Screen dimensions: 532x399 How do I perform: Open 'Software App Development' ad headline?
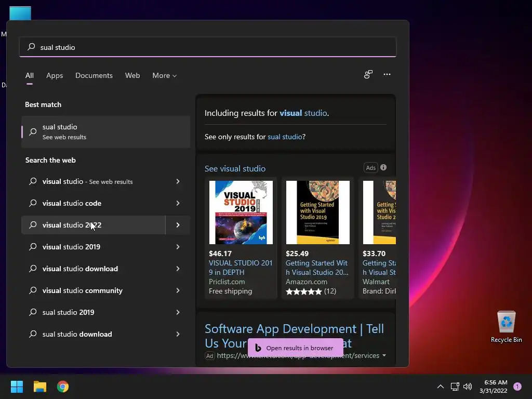point(294,336)
